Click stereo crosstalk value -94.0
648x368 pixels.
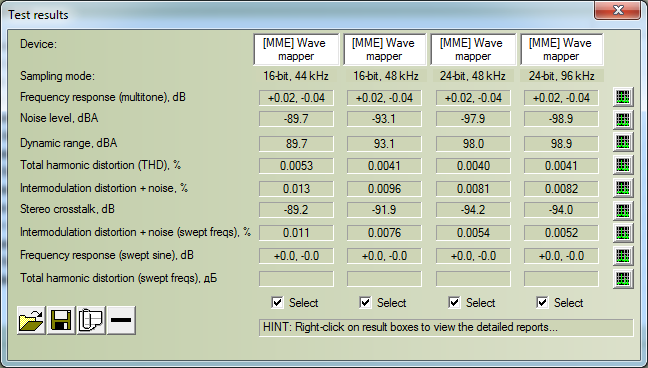pos(561,210)
